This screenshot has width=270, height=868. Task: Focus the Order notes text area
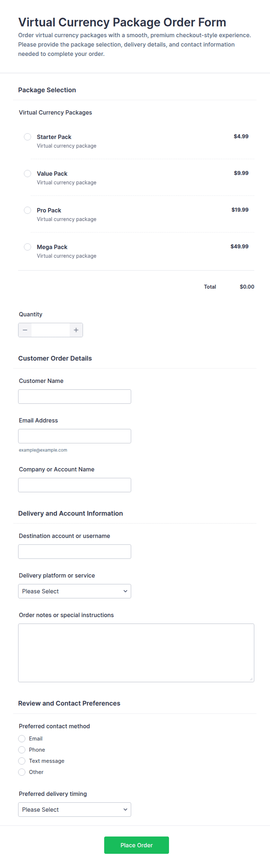136,653
